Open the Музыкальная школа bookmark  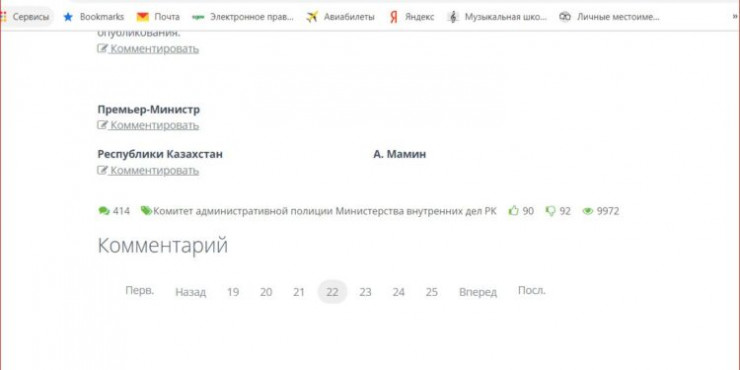coord(497,17)
